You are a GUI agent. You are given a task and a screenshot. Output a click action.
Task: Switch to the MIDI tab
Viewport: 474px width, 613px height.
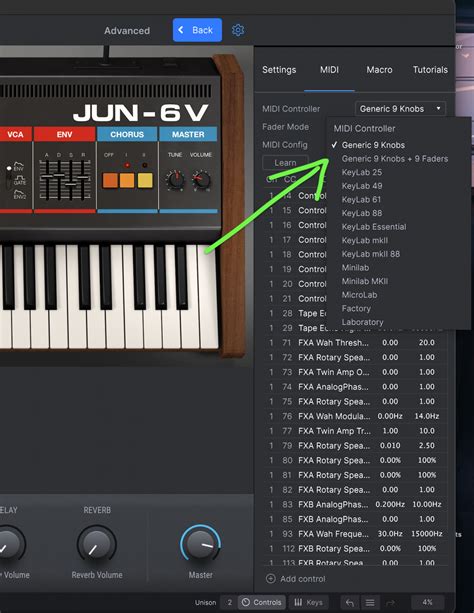[329, 70]
